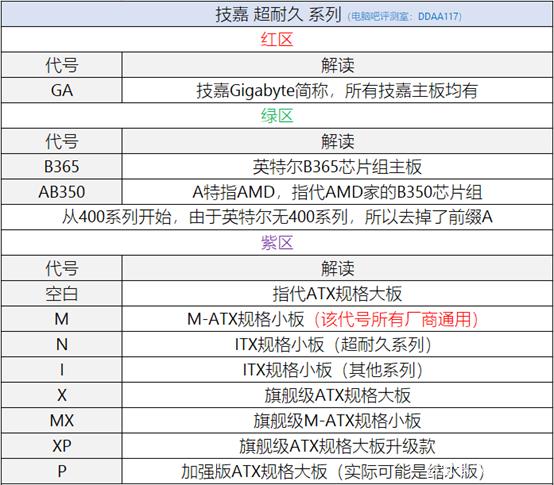The image size is (554, 485).
Task: Click the 'I' code cell
Action: coord(62,370)
